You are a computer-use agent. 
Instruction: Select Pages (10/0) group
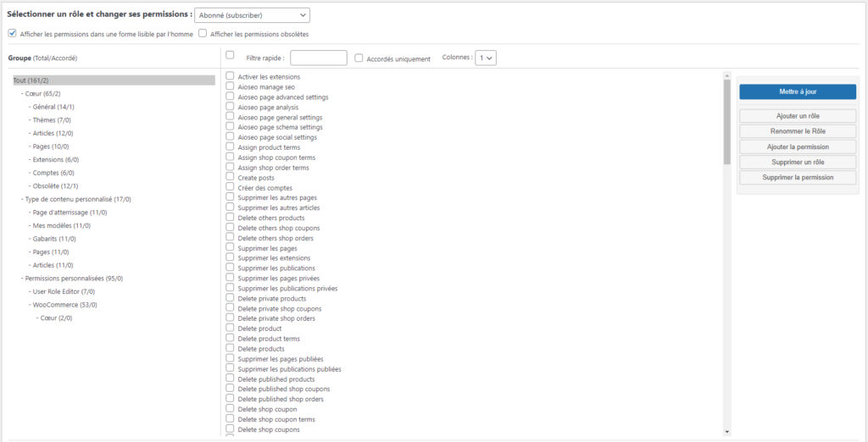pyautogui.click(x=52, y=146)
